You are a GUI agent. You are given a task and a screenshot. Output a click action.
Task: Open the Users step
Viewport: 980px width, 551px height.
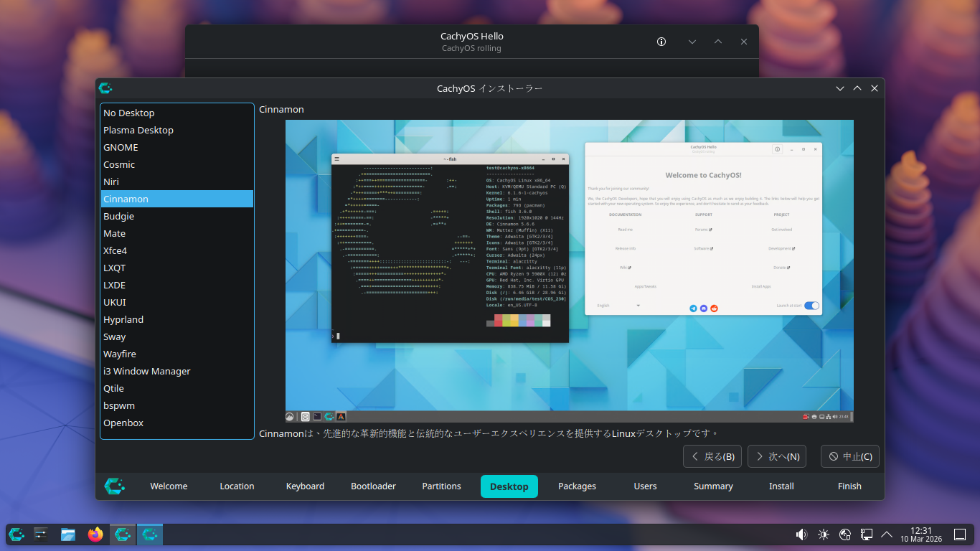pos(646,486)
